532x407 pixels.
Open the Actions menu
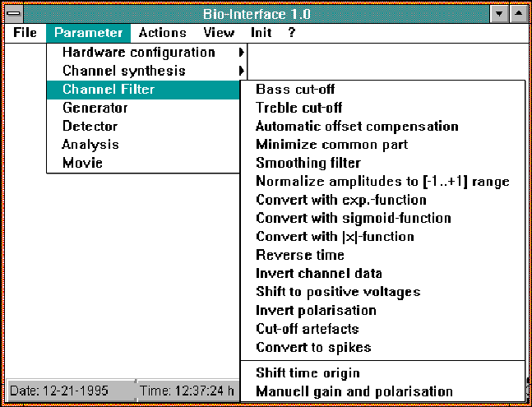pos(162,33)
